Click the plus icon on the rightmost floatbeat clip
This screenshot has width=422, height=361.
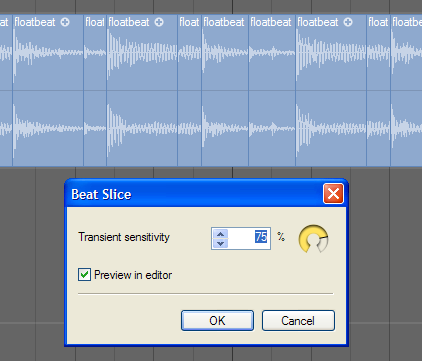pyautogui.click(x=348, y=22)
